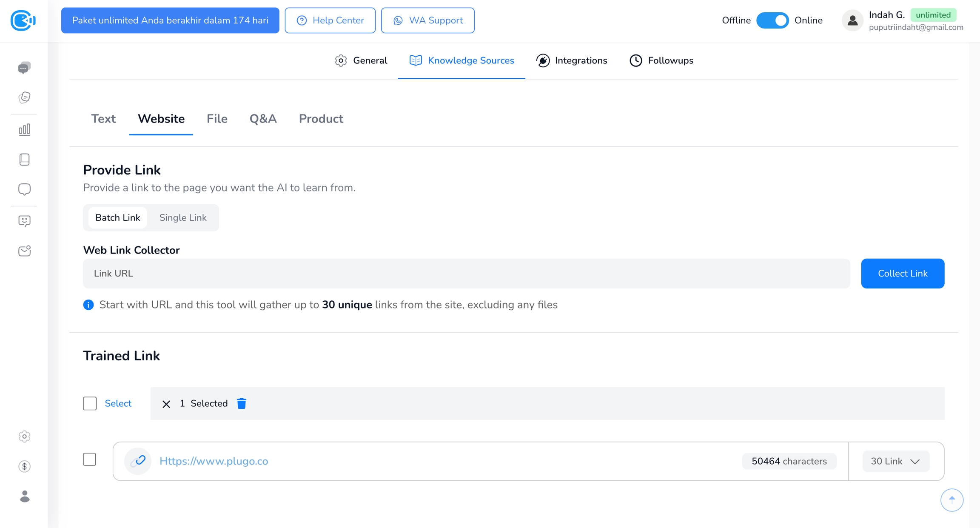Screen dimensions: 980x528
Task: Click the analytics bar chart sidebar icon
Action: pos(24,129)
